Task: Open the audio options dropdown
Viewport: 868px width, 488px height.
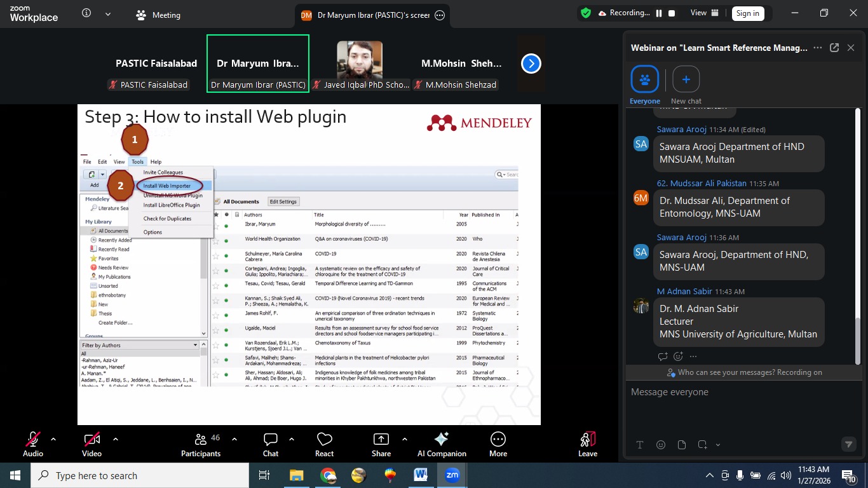Action: (x=53, y=438)
